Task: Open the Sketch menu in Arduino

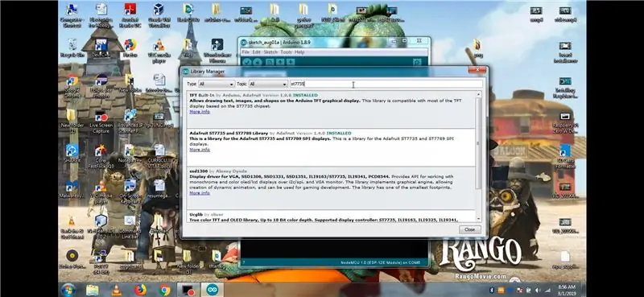Action: (x=270, y=52)
